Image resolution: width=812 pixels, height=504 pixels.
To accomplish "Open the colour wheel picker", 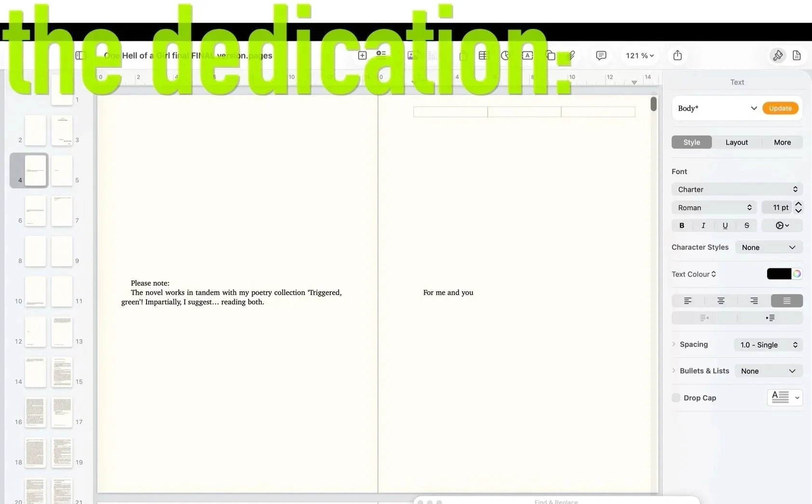I will 797,274.
